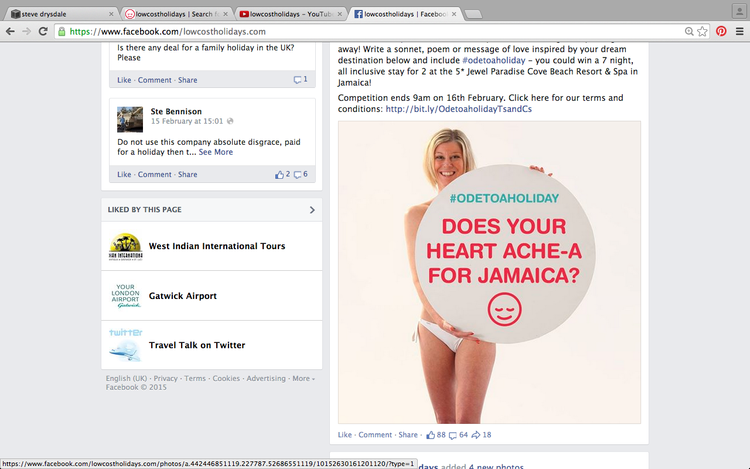The image size is (750, 469).
Task: Share the Jamaica photo post
Action: [x=408, y=435]
